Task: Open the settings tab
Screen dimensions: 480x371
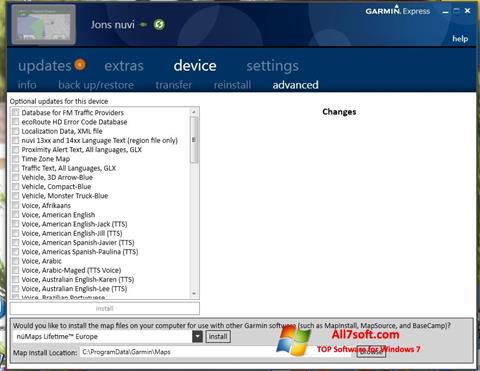Action: click(273, 66)
